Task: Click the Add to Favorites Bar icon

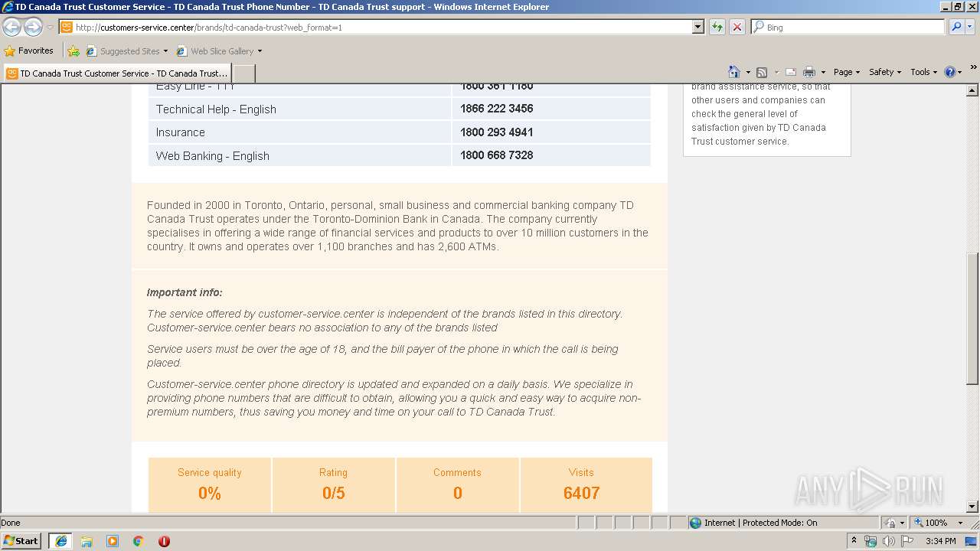Action: (73, 51)
